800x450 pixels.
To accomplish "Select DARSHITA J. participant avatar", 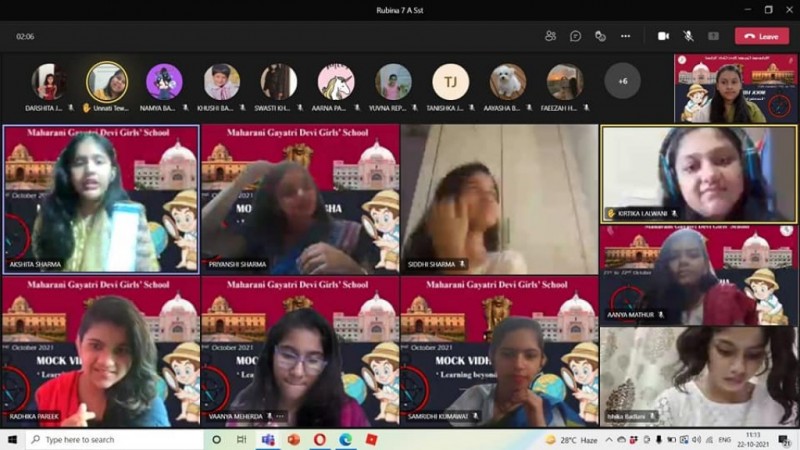I will point(49,82).
